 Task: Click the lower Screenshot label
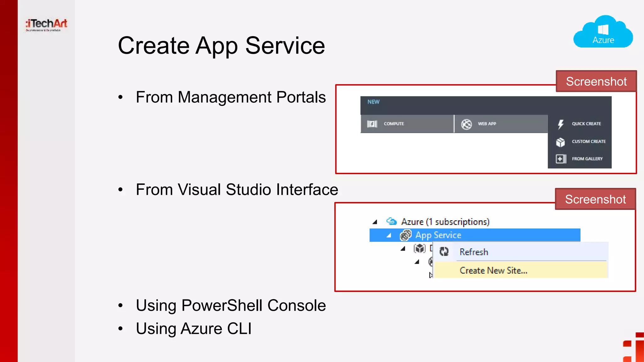pyautogui.click(x=595, y=199)
